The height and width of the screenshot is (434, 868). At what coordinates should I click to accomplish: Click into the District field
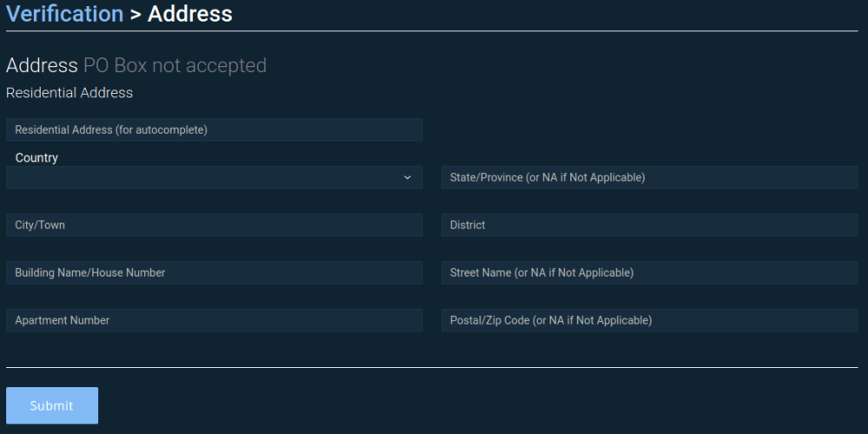tap(648, 225)
